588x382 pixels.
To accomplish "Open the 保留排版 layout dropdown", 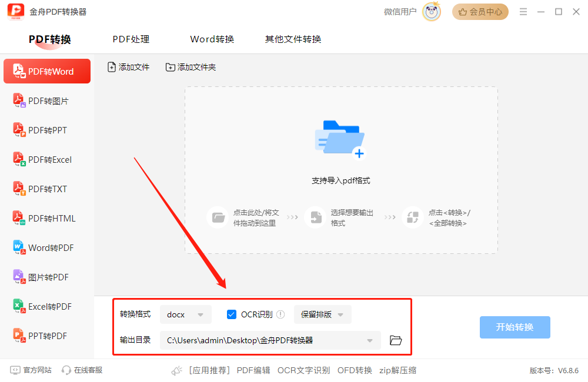I will [x=322, y=314].
